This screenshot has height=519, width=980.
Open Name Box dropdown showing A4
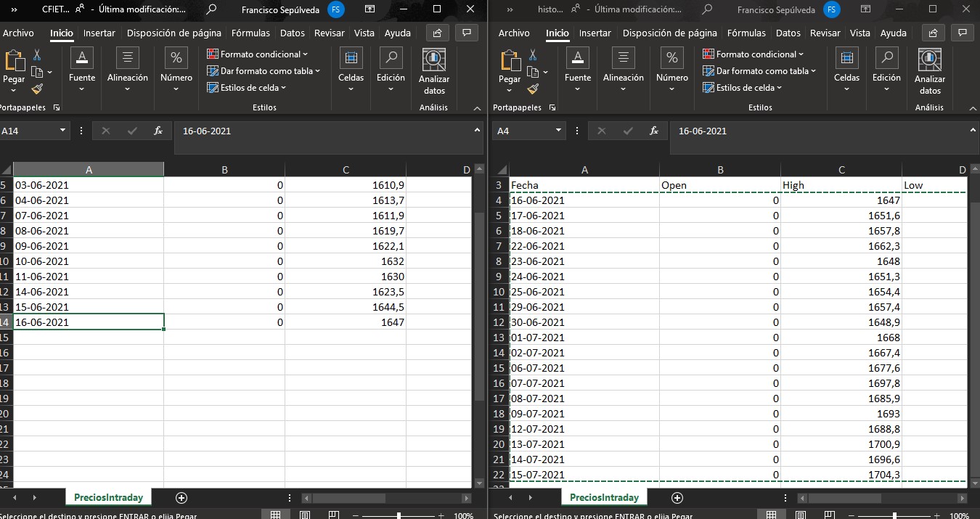[x=559, y=131]
